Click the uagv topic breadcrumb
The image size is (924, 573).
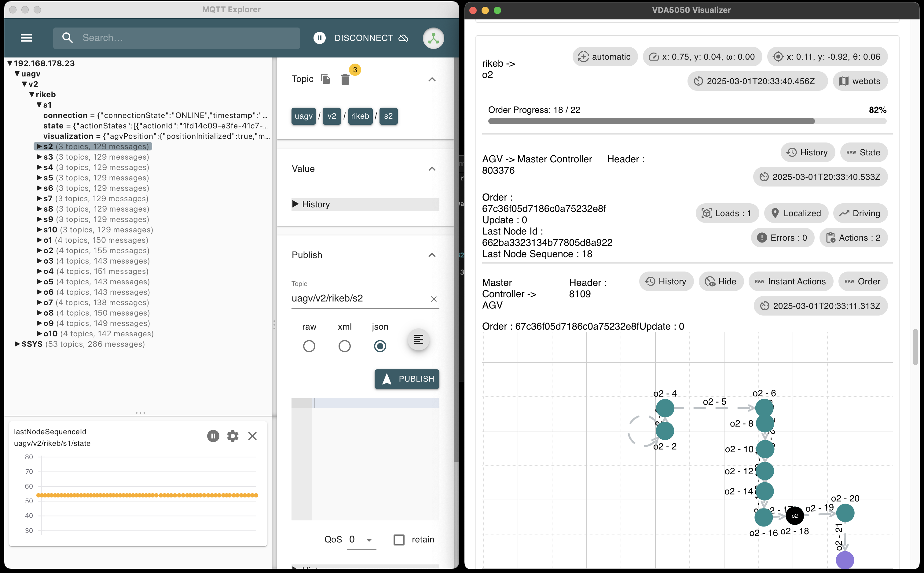coord(304,116)
